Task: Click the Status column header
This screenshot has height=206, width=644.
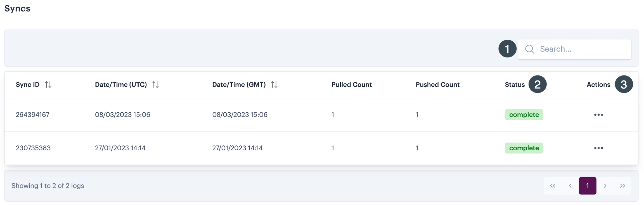Action: pos(515,85)
